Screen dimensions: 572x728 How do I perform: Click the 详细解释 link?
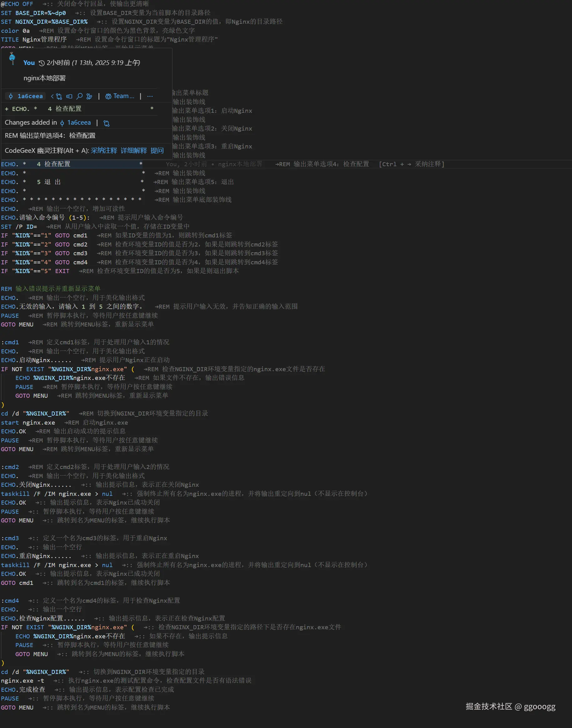click(134, 151)
